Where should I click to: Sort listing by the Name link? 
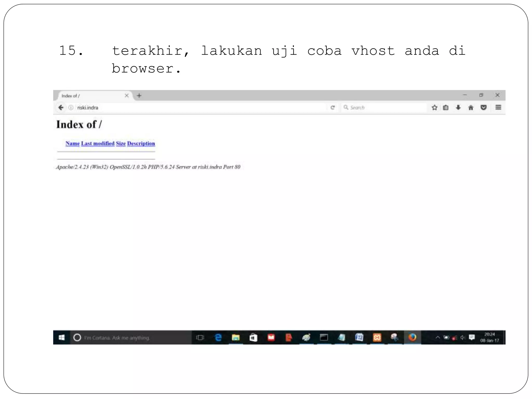tap(72, 143)
